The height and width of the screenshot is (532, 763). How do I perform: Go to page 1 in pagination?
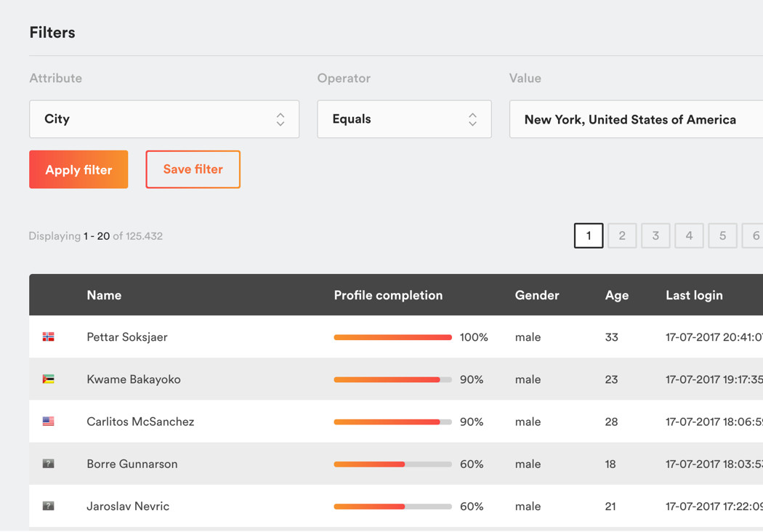[x=589, y=235]
